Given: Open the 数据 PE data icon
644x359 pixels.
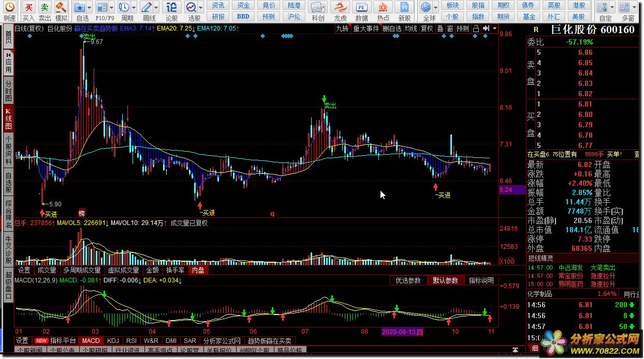Looking at the screenshot, I should (x=362, y=7).
